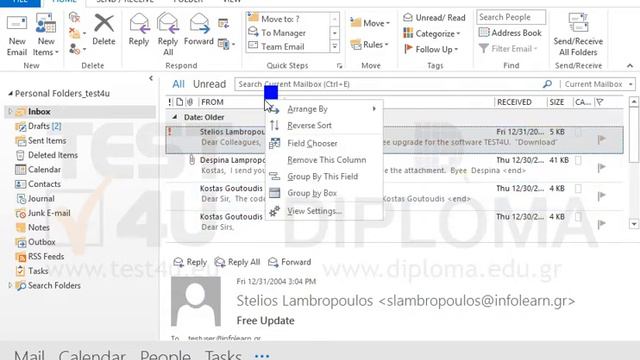The height and width of the screenshot is (360, 640).
Task: Expand Search Folders node
Action: (x=10, y=285)
